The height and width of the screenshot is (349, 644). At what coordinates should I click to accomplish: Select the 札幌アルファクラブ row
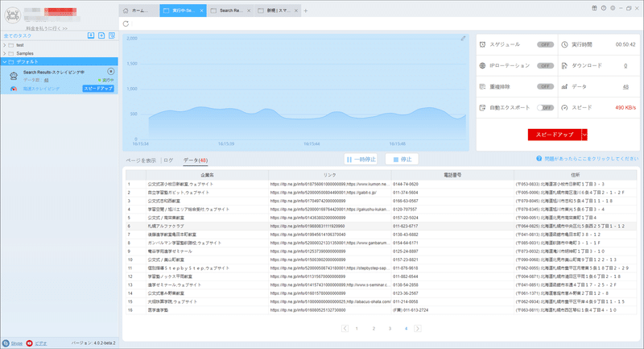381,226
